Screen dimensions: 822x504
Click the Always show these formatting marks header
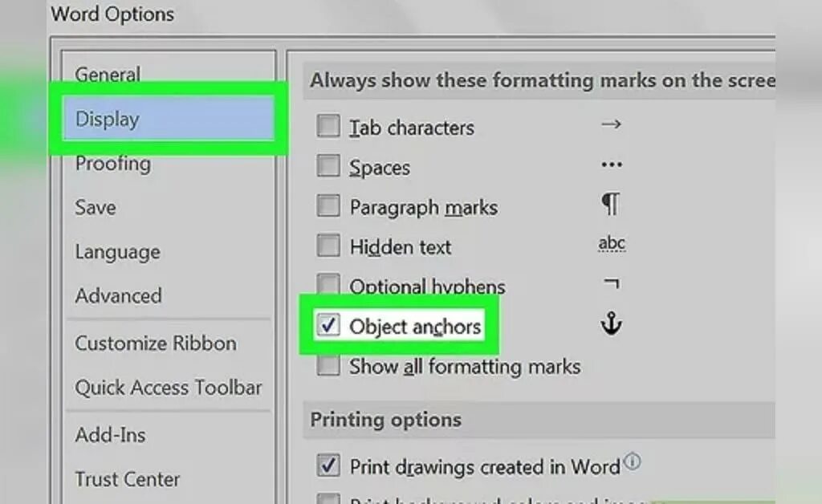543,81
